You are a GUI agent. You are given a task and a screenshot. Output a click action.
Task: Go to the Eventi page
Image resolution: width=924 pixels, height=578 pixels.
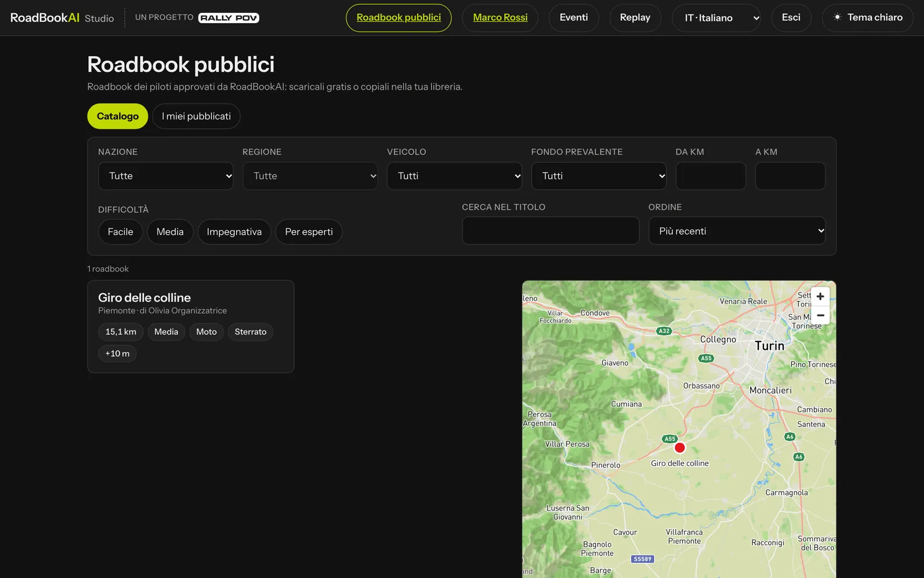(x=573, y=18)
